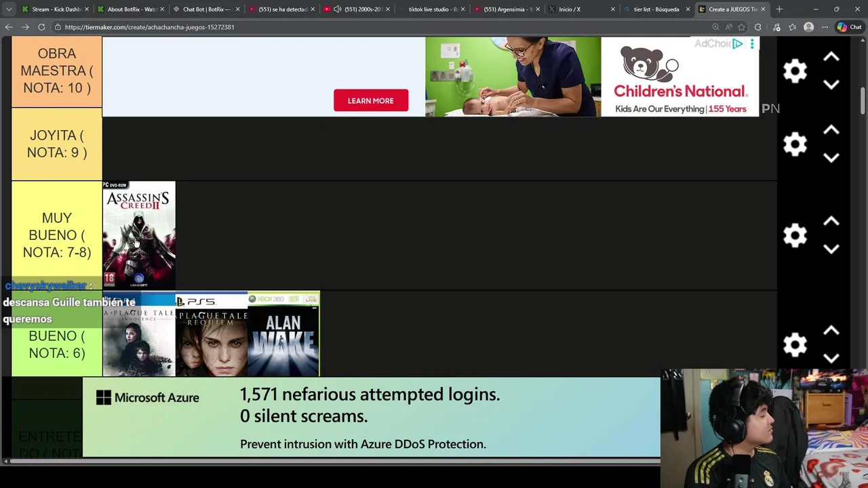868x488 pixels.
Task: Open Copilot Chat sidebar
Action: 850,27
